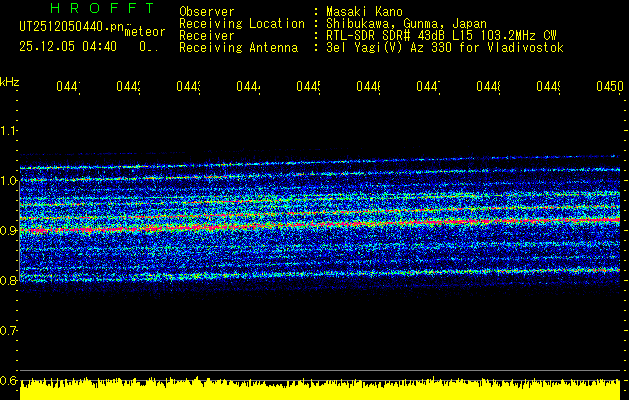Select the 0.8 kHz axis tick label

[9, 281]
